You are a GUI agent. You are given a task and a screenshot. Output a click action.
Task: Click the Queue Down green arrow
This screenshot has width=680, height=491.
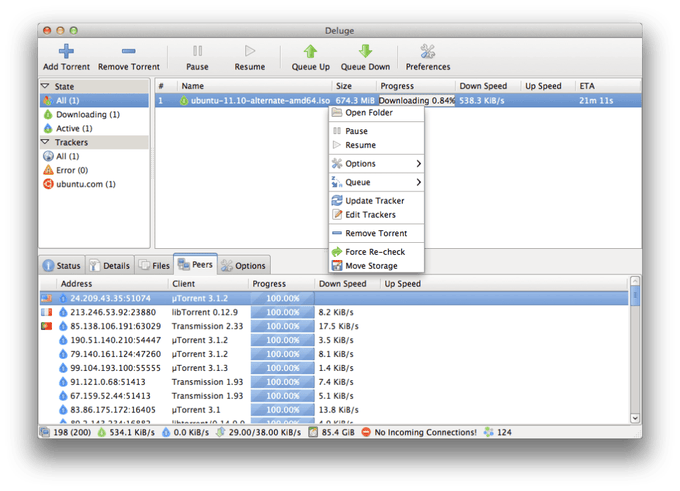365,51
